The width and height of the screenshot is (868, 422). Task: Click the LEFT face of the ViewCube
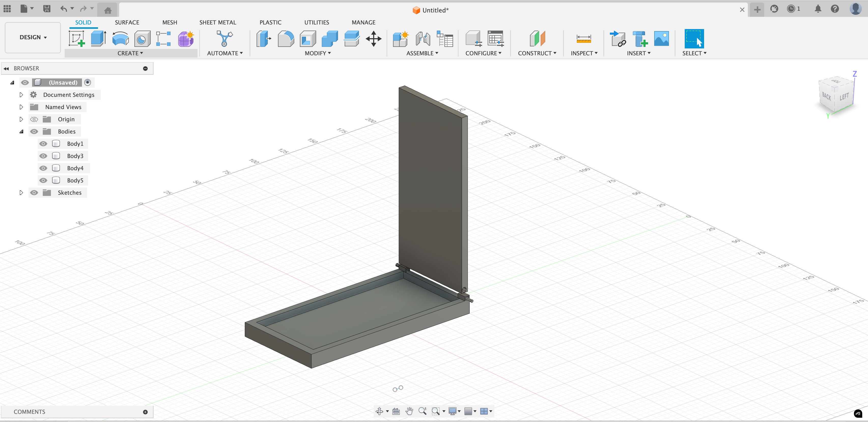(844, 97)
